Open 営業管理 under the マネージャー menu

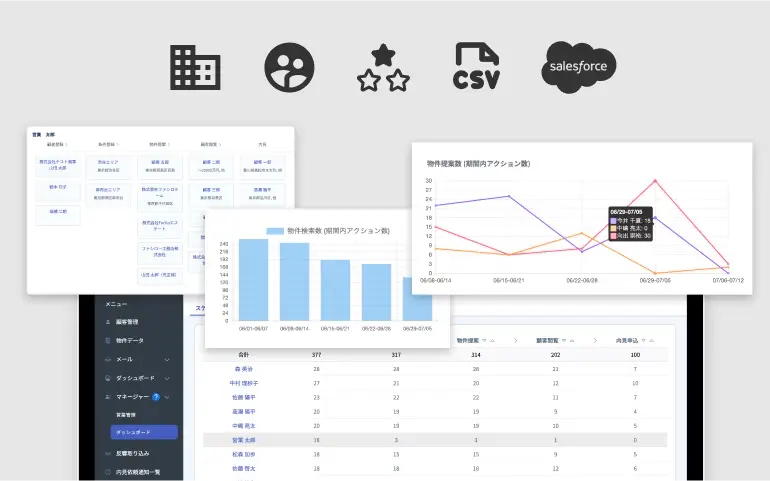click(x=127, y=414)
